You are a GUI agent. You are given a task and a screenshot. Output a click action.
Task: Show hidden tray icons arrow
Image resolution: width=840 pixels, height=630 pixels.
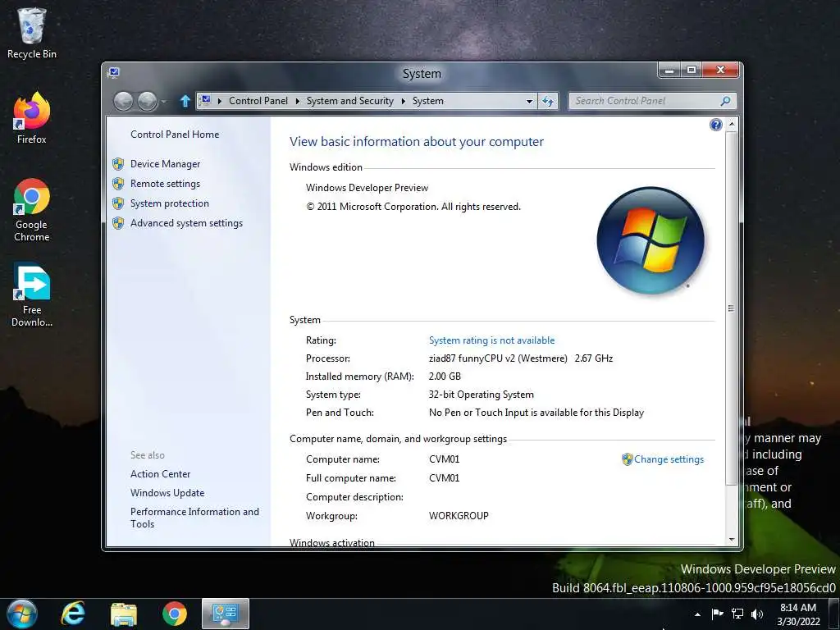(x=697, y=614)
